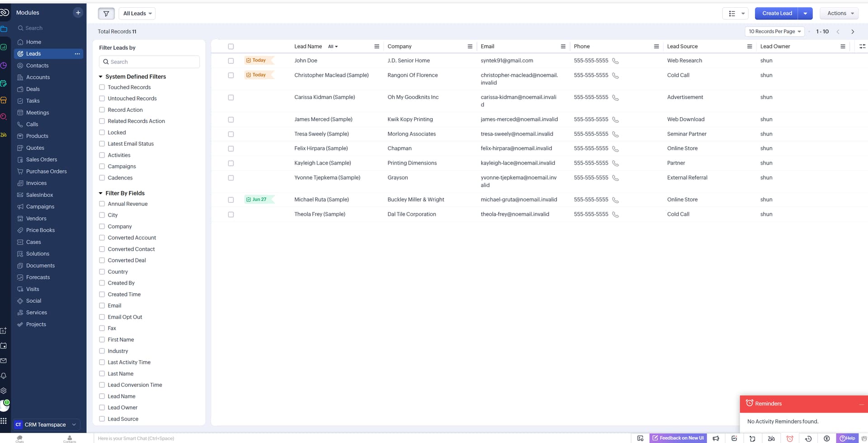Open Company column menu icon
Screen dimensions: 868x443
pos(470,47)
